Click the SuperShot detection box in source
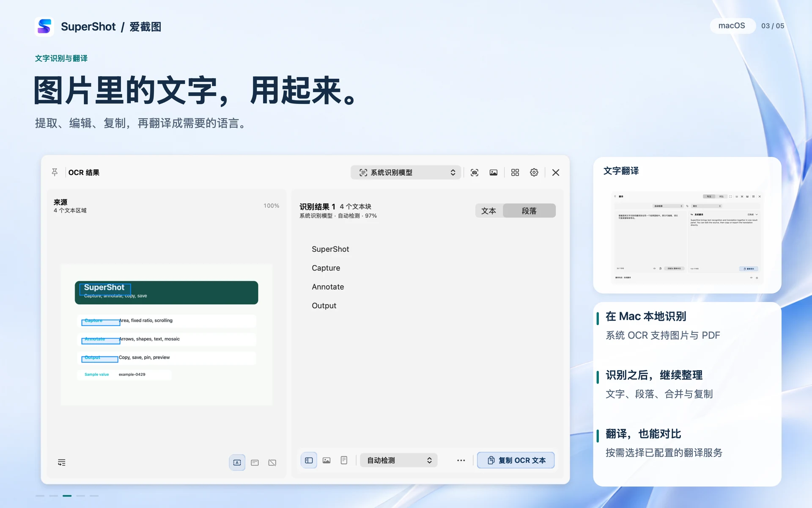812x508 pixels. pos(105,289)
